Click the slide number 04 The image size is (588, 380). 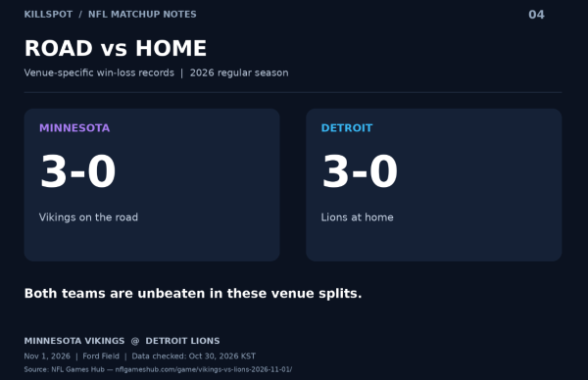(x=536, y=15)
